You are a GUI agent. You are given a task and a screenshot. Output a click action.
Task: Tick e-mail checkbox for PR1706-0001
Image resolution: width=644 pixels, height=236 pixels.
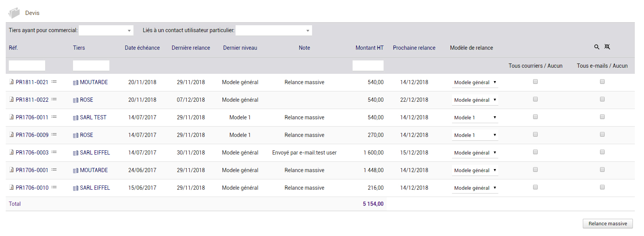[x=602, y=169]
